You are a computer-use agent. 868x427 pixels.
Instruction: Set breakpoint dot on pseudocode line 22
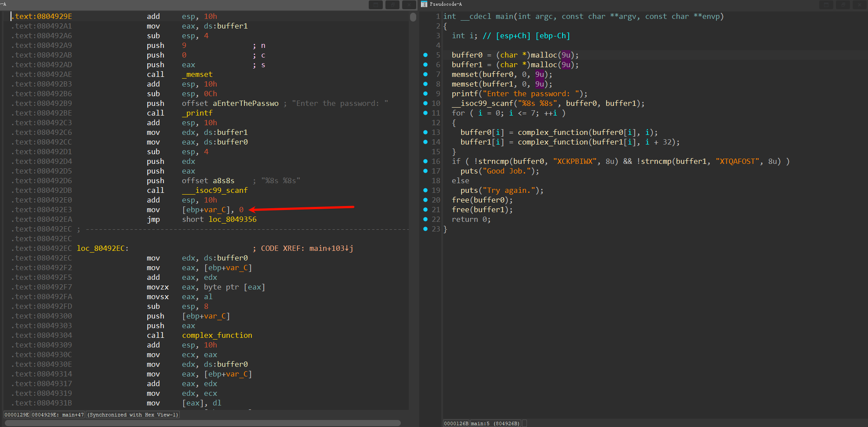(x=425, y=219)
